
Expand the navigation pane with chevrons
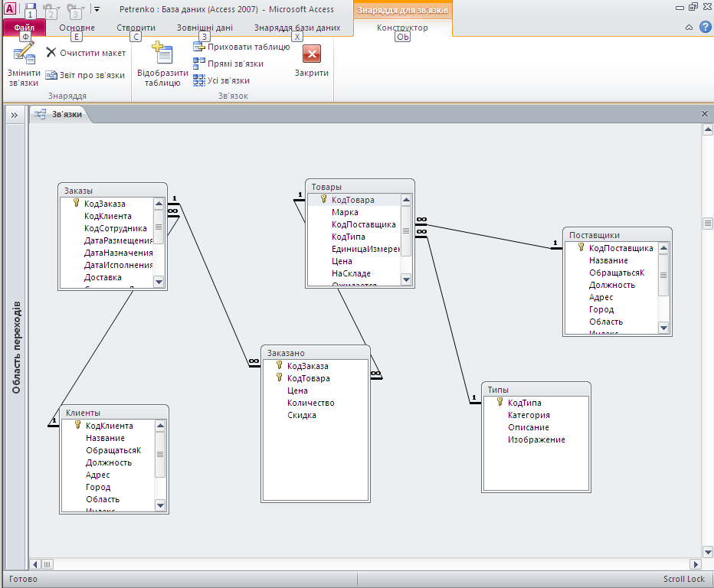[x=14, y=115]
